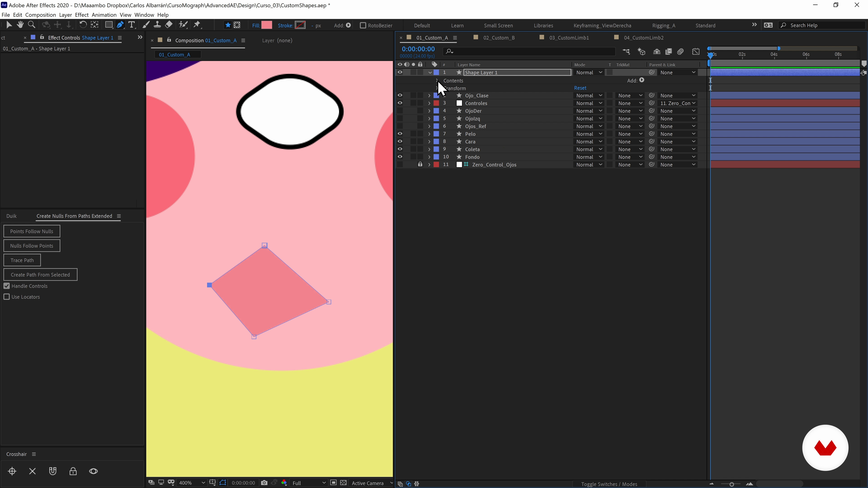The height and width of the screenshot is (488, 868).
Task: Unlock the Zero_Control_Ojos layer
Action: coord(420,165)
